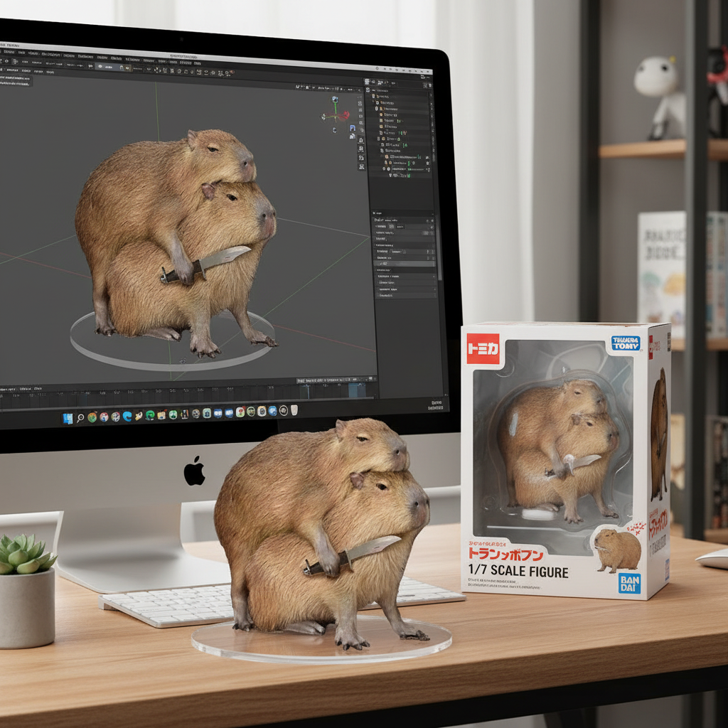Viewport: 728px width, 728px height.
Task: Click the Windows Start icon in the taskbar
Action: click(68, 417)
